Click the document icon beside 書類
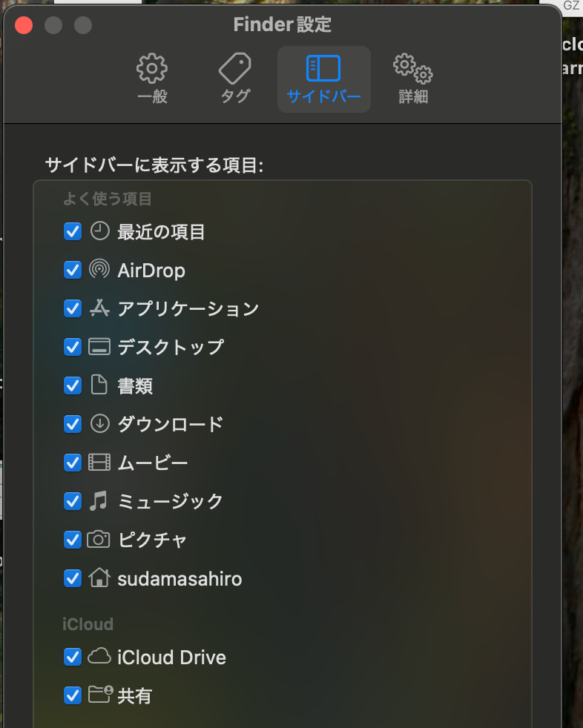583x728 pixels. click(x=99, y=385)
